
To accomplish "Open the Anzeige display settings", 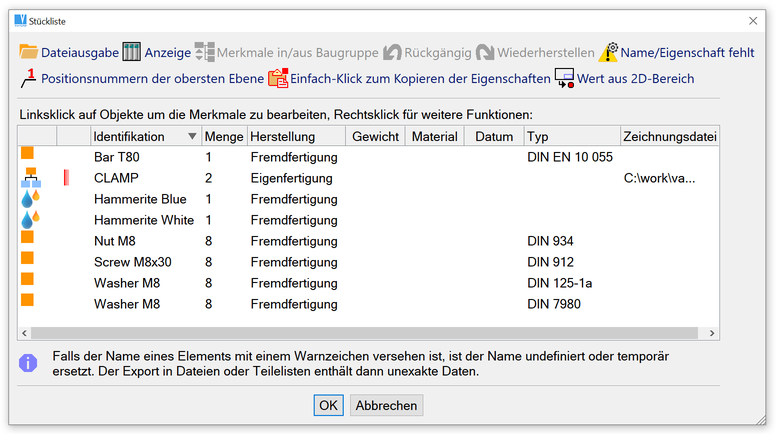I will click(x=132, y=52).
